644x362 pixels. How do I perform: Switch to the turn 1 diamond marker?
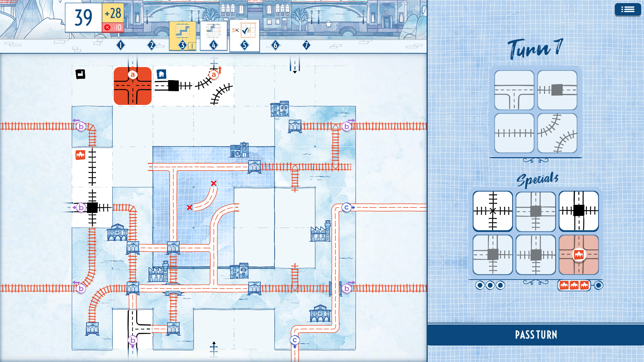coord(120,45)
